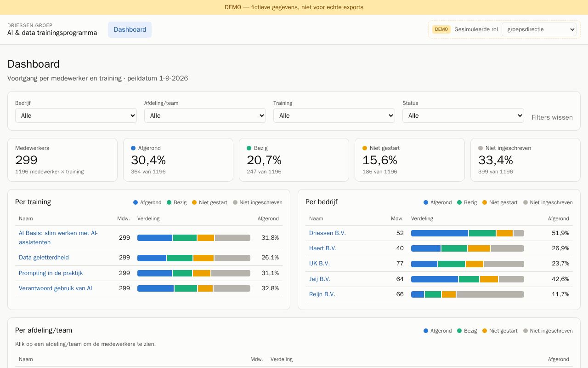Click the Per afdeling/team section heading

44,330
